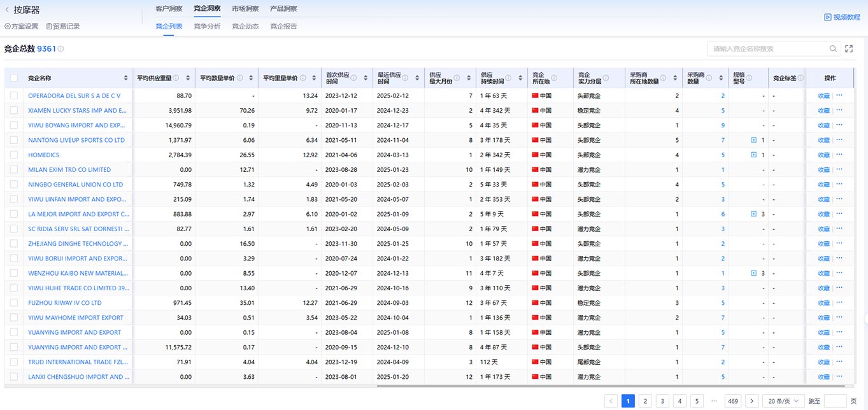868x410 pixels.
Task: Open the 竞争分析 sub-tab
Action: [207, 27]
